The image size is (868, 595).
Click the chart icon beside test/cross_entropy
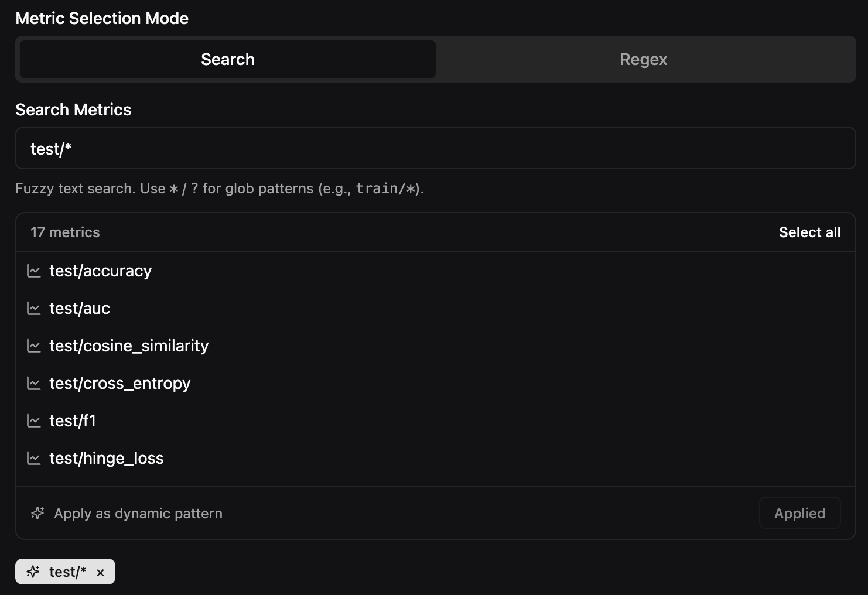(34, 383)
